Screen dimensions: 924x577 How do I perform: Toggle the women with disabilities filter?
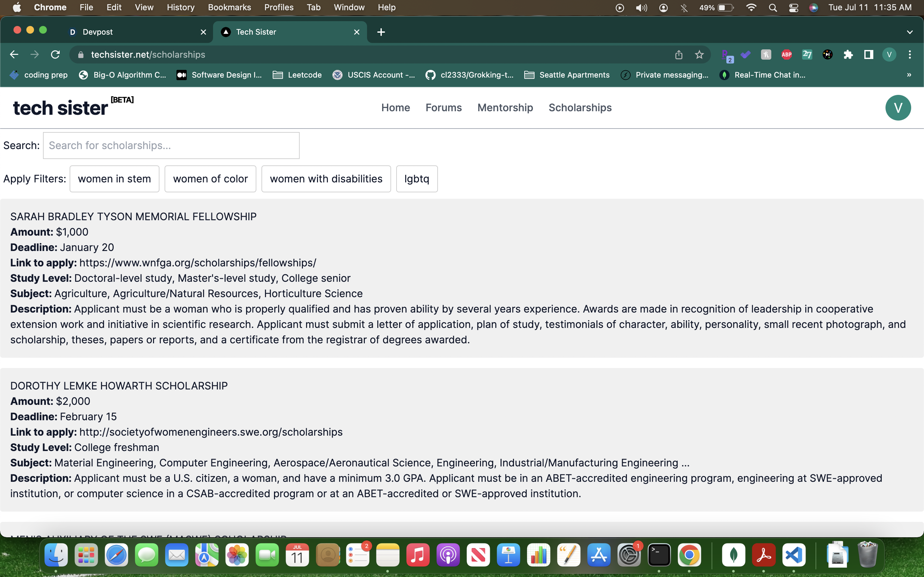coord(326,179)
